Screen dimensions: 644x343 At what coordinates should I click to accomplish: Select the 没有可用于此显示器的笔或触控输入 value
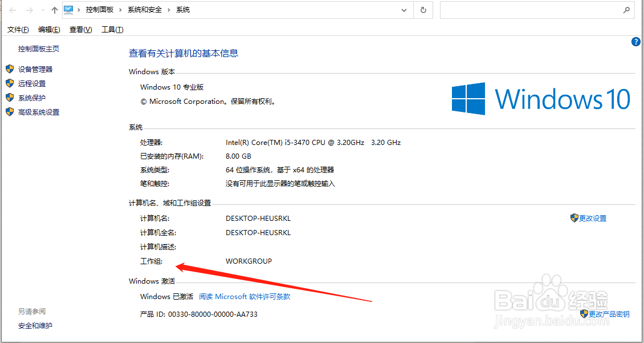(280, 184)
